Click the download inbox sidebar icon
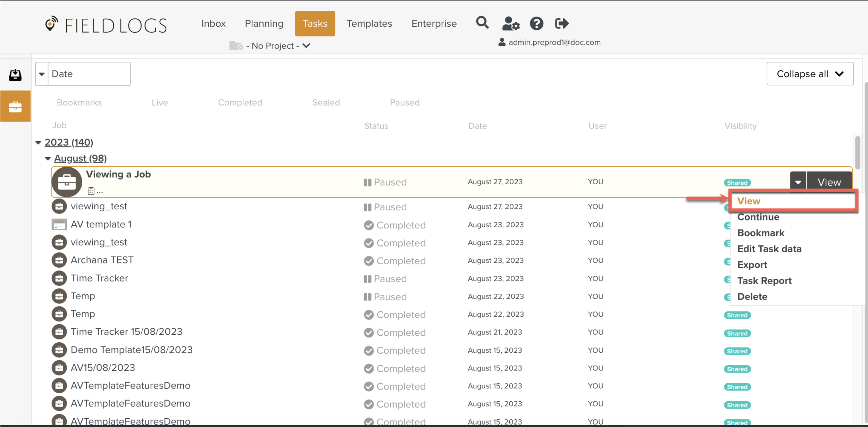868x427 pixels. point(15,75)
